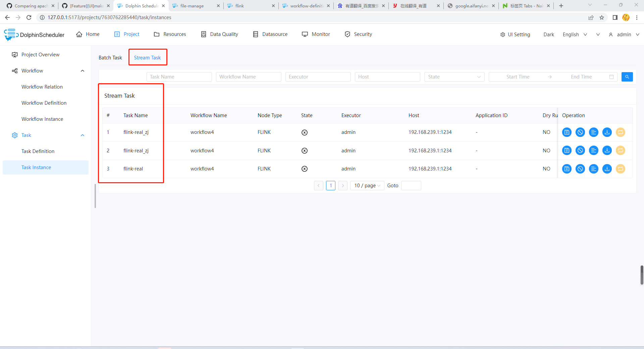The height and width of the screenshot is (349, 644).
Task: Click the Task Name filter field
Action: tap(179, 77)
